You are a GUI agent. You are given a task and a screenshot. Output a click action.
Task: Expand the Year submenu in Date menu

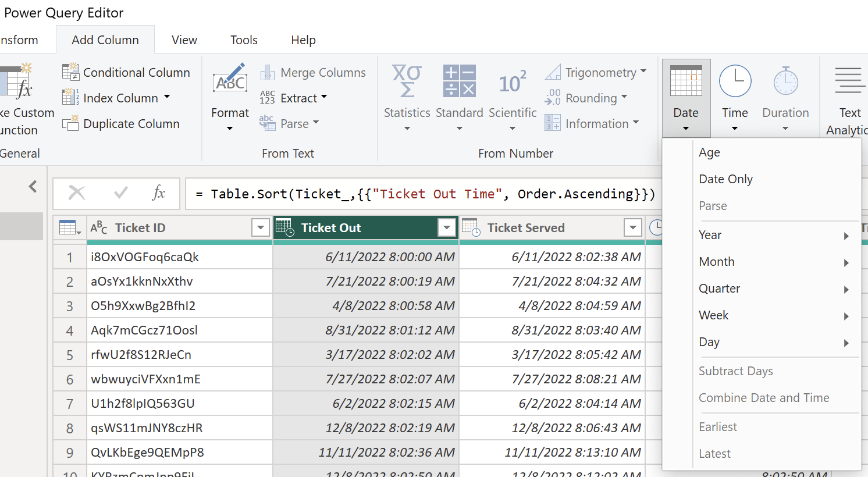click(846, 236)
